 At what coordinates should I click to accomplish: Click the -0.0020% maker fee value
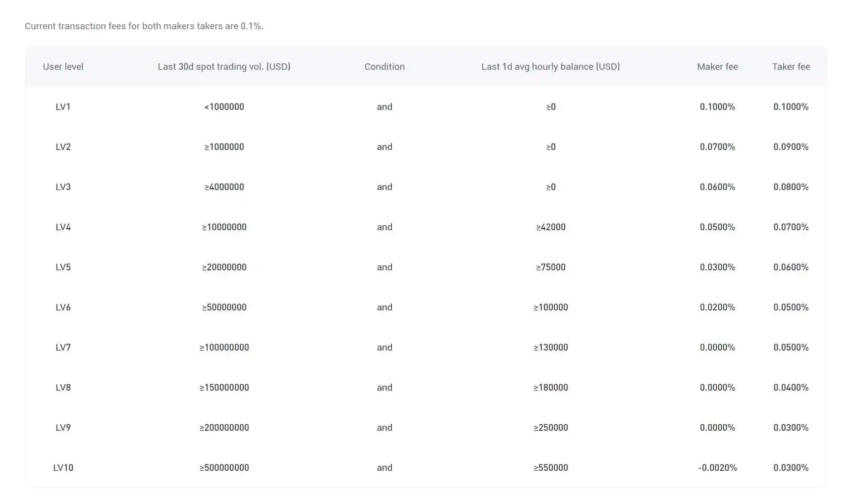click(717, 467)
